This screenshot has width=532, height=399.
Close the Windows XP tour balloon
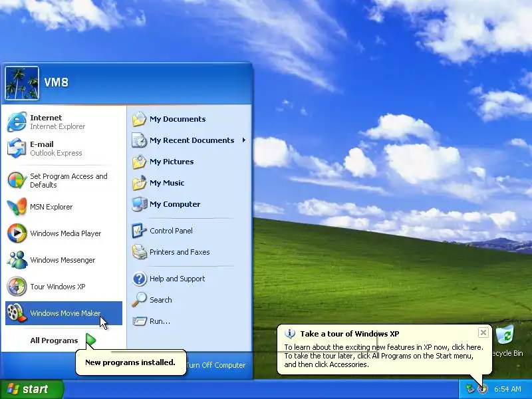coord(483,332)
